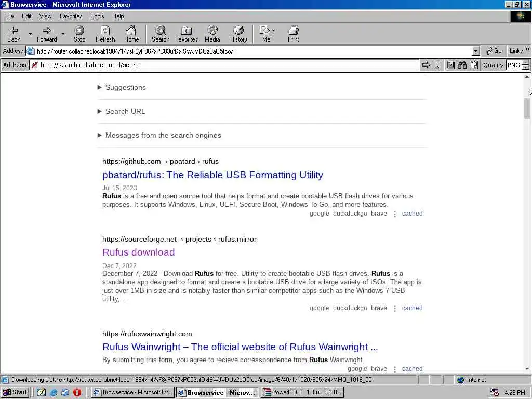Viewport: 532px width, 399px height.
Task: Show the History pane
Action: pyautogui.click(x=238, y=34)
